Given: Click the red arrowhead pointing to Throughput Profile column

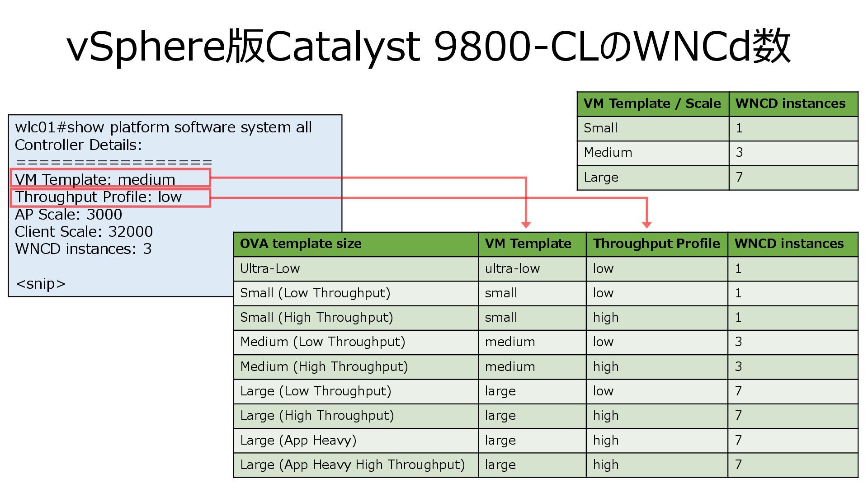Looking at the screenshot, I should (647, 225).
